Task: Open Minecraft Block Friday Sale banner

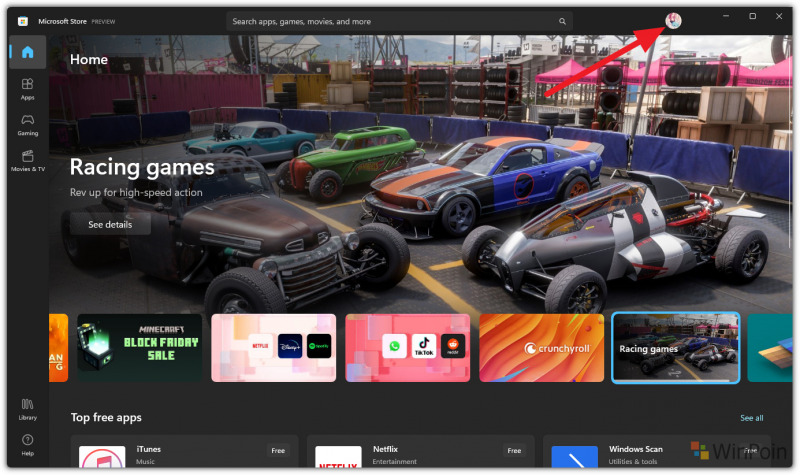Action: point(139,347)
